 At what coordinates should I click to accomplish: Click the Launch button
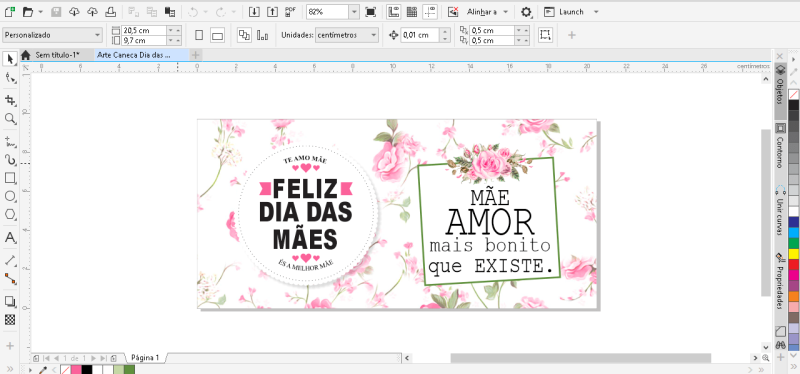[x=563, y=12]
